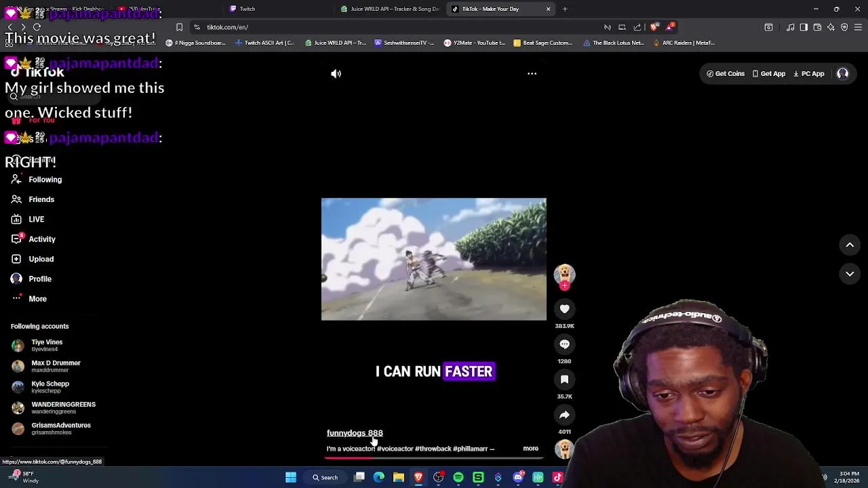Open the Windows Start button
The height and width of the screenshot is (488, 868).
tap(290, 478)
